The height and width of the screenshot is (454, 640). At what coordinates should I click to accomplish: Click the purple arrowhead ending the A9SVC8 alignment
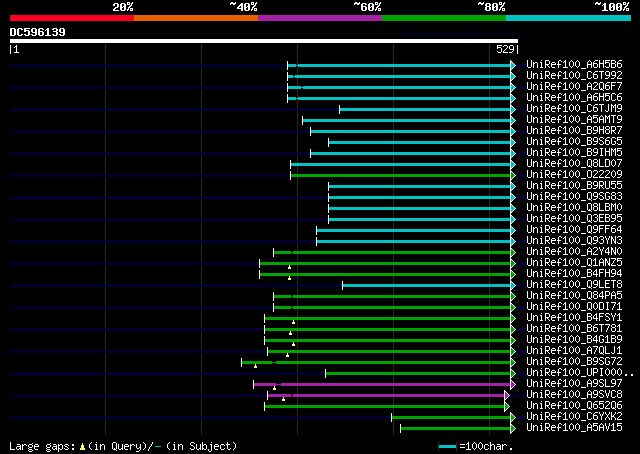coord(507,396)
